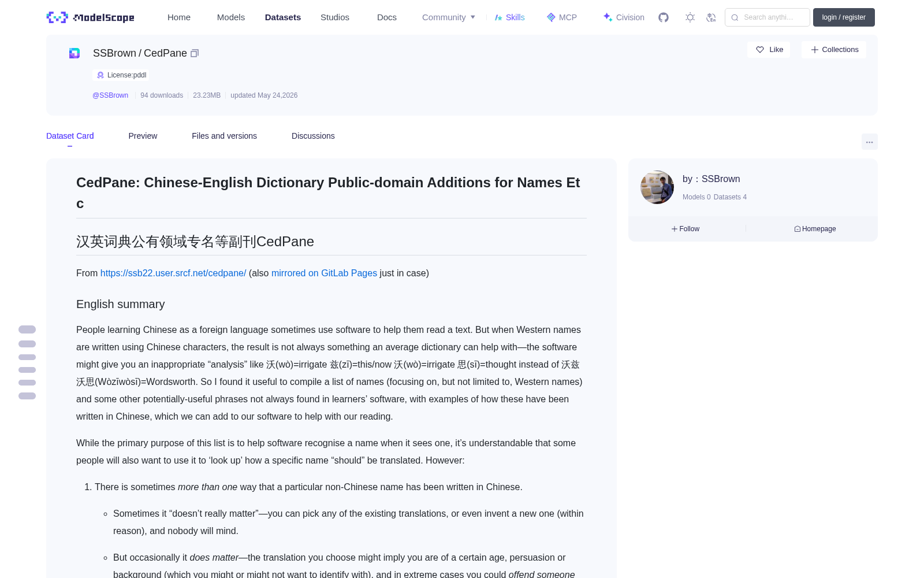Screen dimensions: 924x578
Task: Click the search magnifier icon
Action: (735, 17)
